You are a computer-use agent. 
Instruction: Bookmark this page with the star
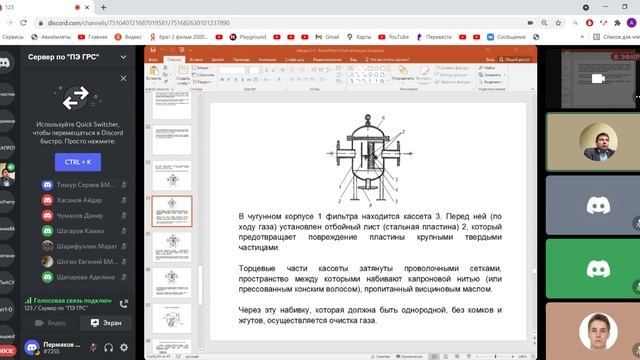click(x=558, y=23)
